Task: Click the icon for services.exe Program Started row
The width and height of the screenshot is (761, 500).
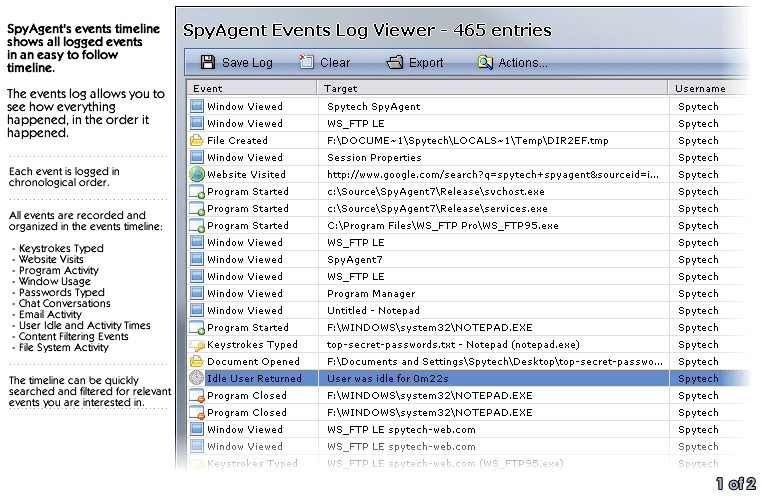Action: click(197, 209)
